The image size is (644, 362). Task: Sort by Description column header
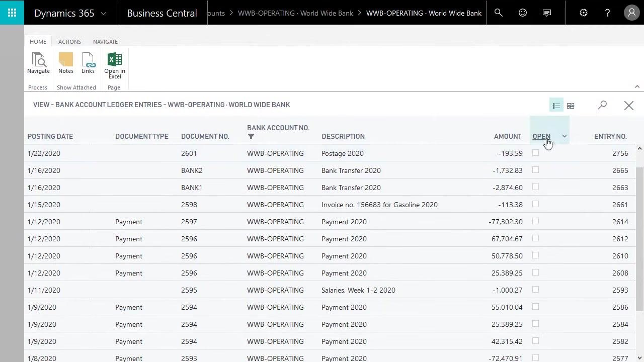[x=343, y=136]
